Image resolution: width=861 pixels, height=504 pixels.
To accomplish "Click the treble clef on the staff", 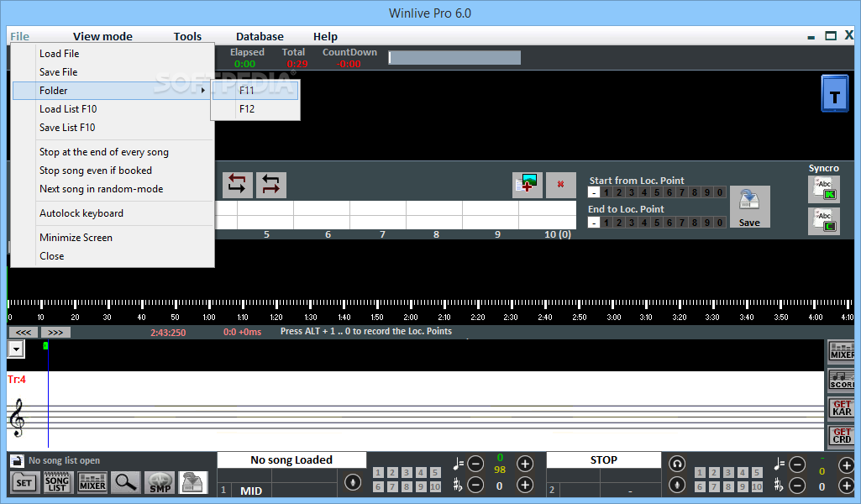I will pyautogui.click(x=17, y=417).
